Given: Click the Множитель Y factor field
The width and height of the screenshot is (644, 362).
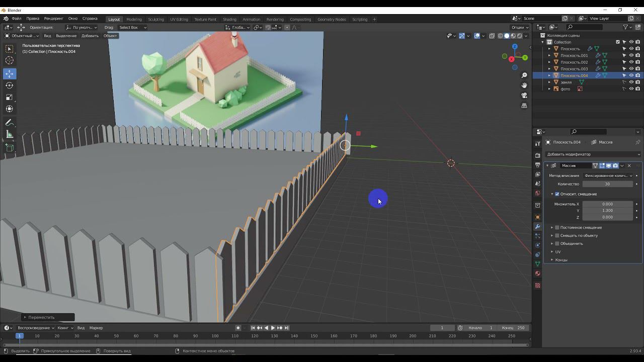Looking at the screenshot, I should click(608, 211).
